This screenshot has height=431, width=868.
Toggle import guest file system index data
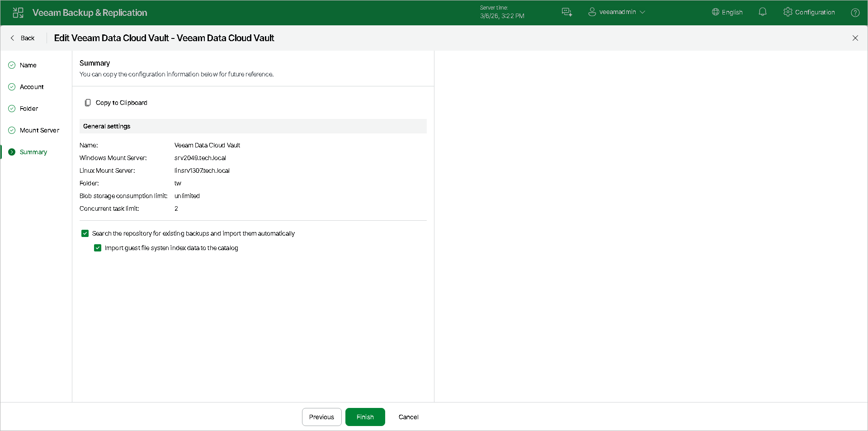[x=98, y=248]
